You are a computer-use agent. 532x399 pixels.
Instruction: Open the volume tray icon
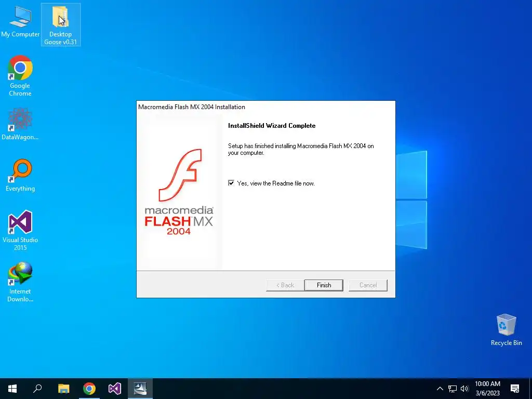(x=464, y=389)
